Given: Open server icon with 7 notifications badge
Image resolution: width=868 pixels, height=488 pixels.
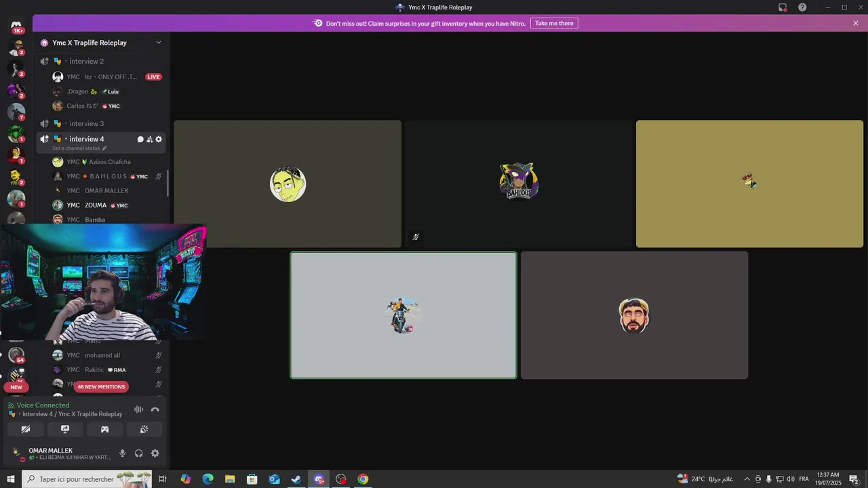Looking at the screenshot, I should point(16,112).
